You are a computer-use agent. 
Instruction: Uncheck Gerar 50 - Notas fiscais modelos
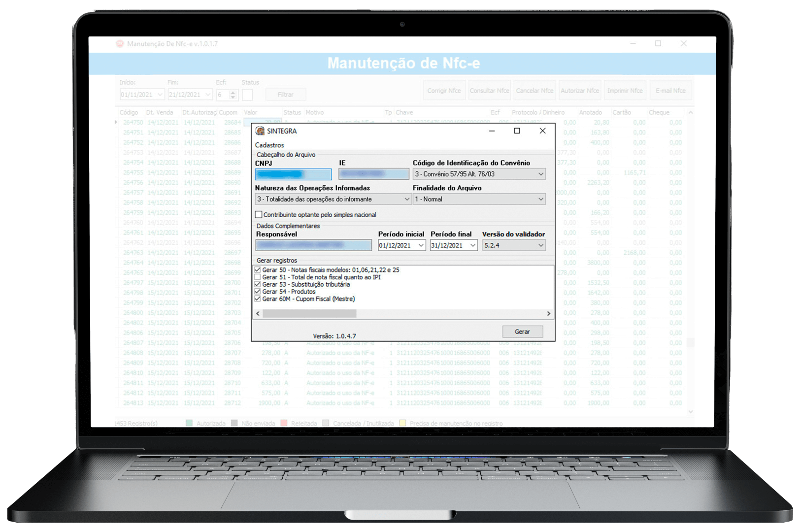[x=258, y=270]
